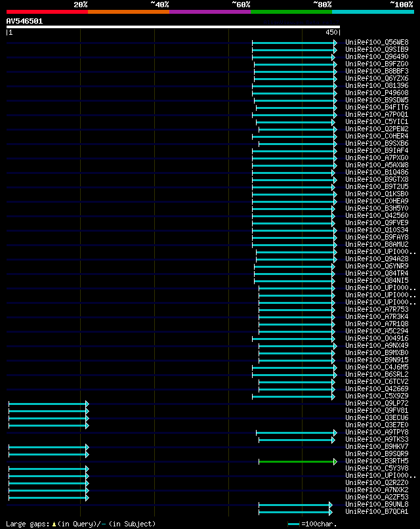Select hit UniRef100_A7P0Q1

click(377, 114)
